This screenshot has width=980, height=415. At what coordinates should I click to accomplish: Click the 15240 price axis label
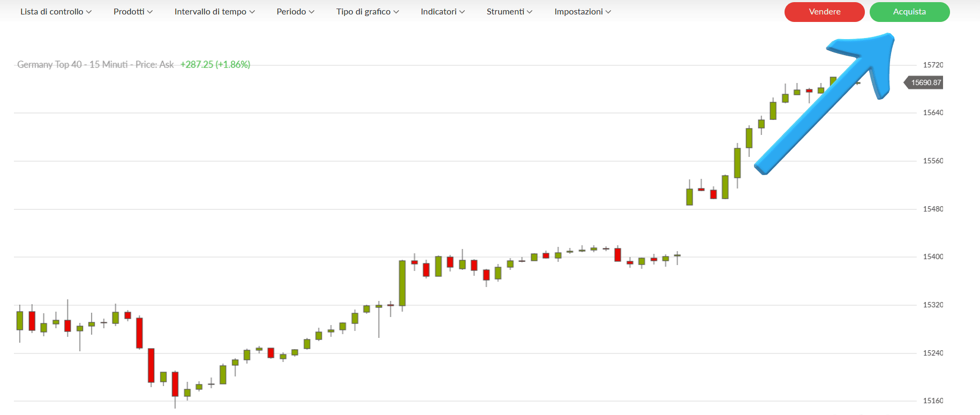pos(933,353)
